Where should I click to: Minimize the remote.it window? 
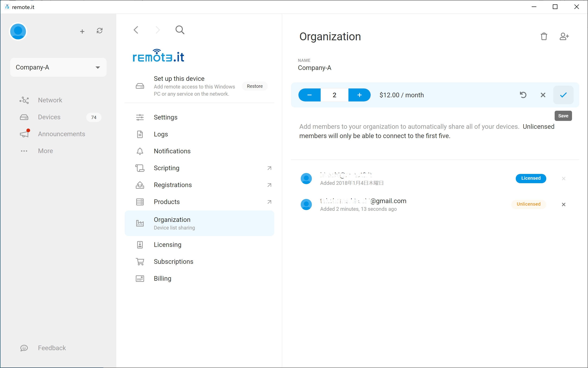tap(534, 7)
